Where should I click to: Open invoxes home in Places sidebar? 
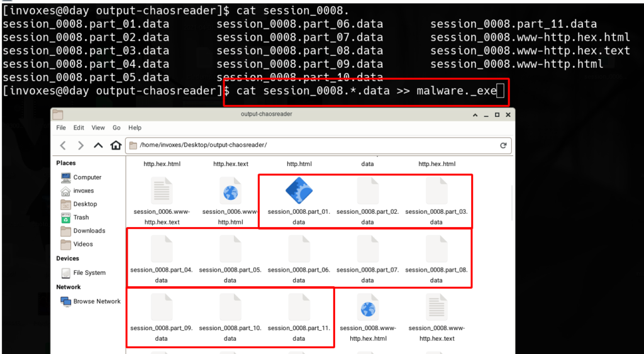point(77,191)
